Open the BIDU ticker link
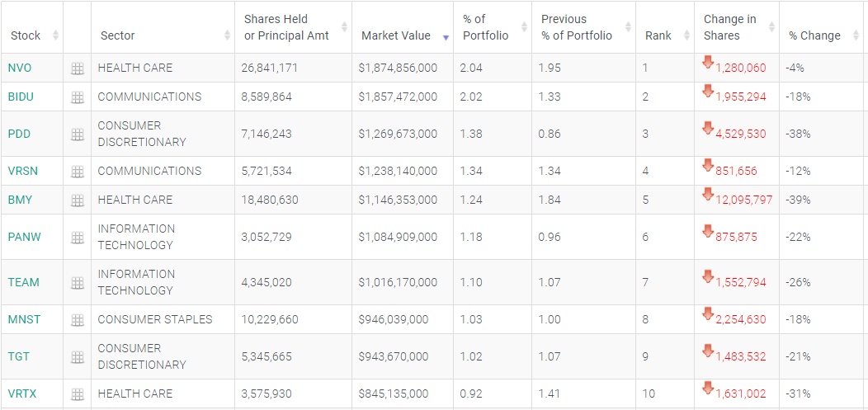 (x=21, y=97)
